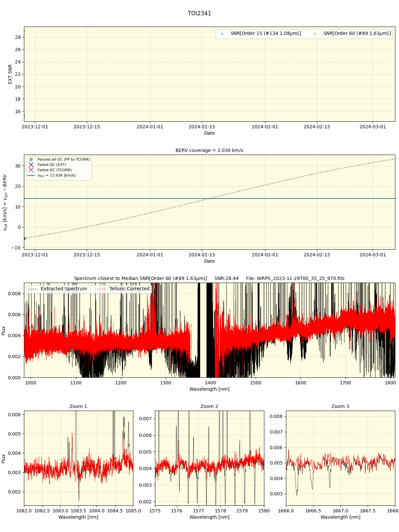
Task: Click the SNR:28.44 text in spectrum title
Action: click(x=226, y=278)
